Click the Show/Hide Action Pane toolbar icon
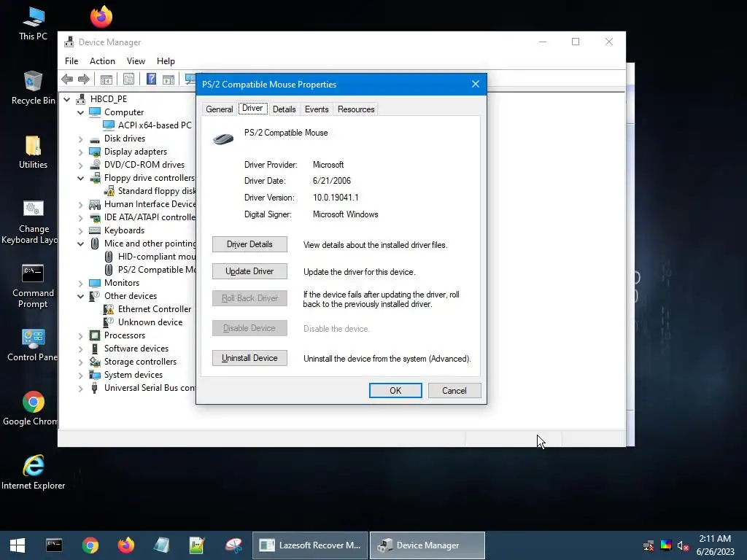The width and height of the screenshot is (747, 560). click(x=169, y=79)
